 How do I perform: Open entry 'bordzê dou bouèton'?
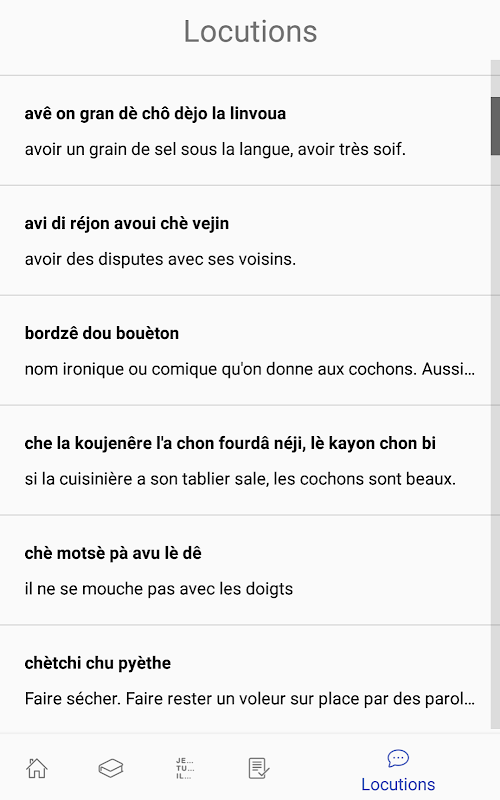245,351
